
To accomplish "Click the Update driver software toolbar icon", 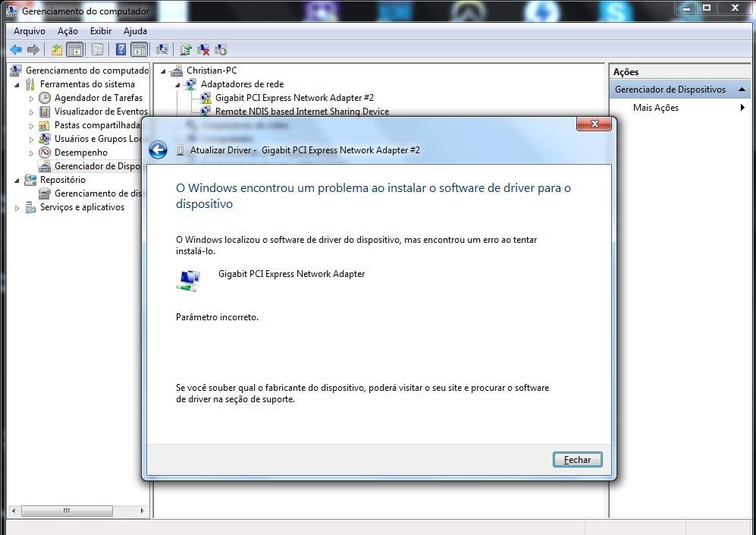I will 186,49.
